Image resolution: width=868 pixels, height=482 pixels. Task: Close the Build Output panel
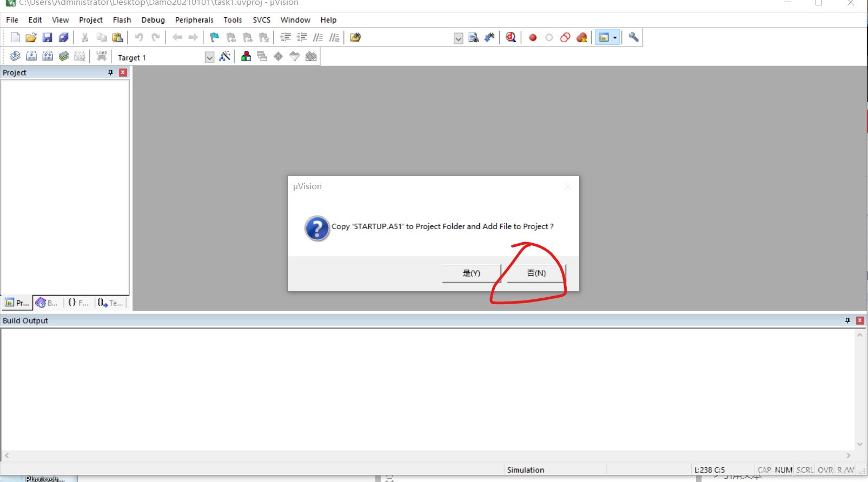(x=860, y=320)
